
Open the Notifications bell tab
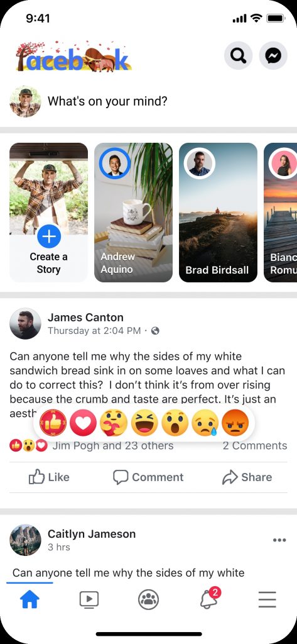click(x=209, y=599)
